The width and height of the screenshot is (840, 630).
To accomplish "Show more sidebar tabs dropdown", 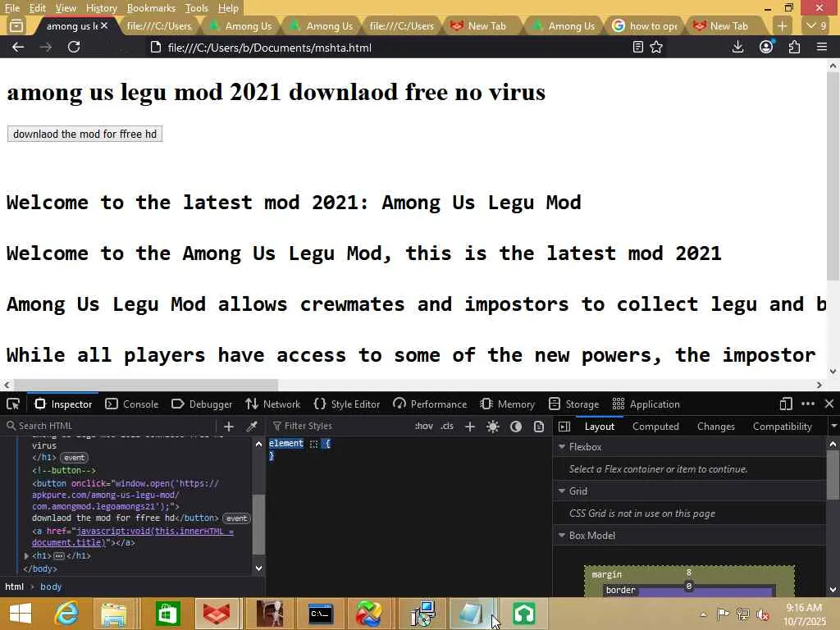I will click(x=833, y=426).
